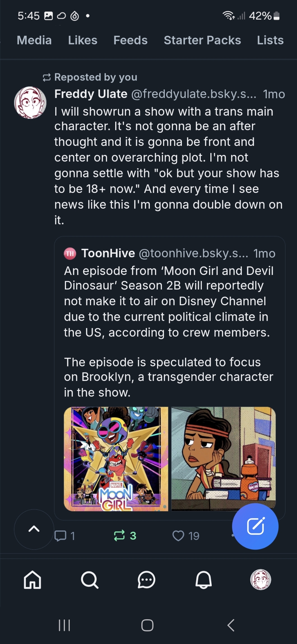
Task: Open ToonHive's profile name link
Action: (108, 253)
